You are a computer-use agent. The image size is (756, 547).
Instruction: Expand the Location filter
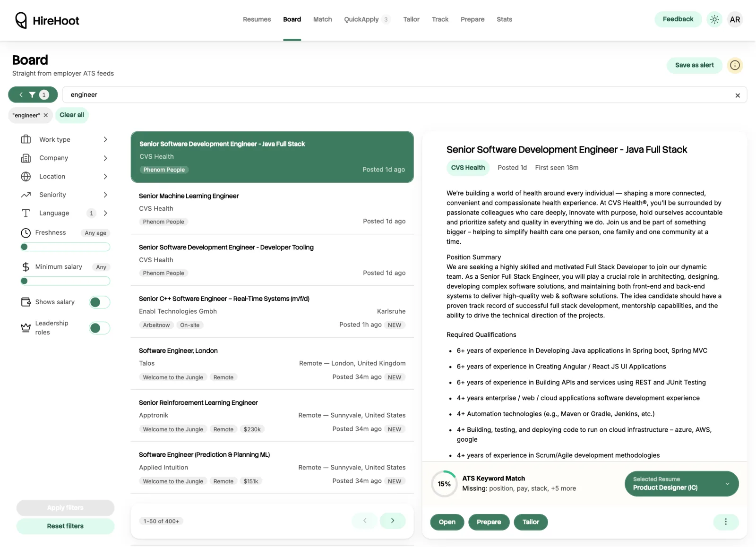pos(105,176)
